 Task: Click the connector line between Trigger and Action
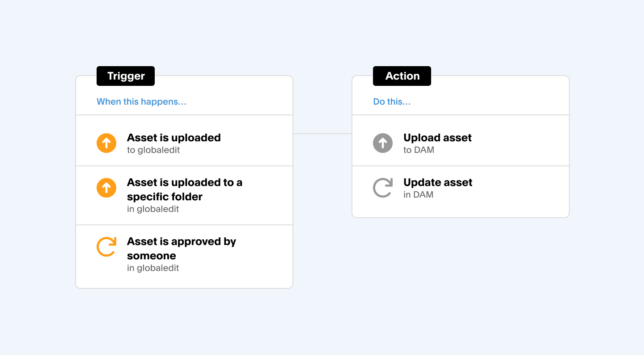click(322, 134)
